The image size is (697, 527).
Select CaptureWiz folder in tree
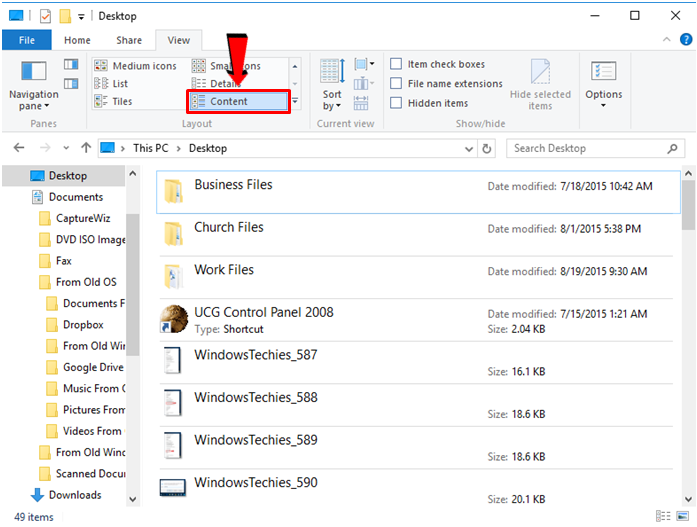point(75,218)
